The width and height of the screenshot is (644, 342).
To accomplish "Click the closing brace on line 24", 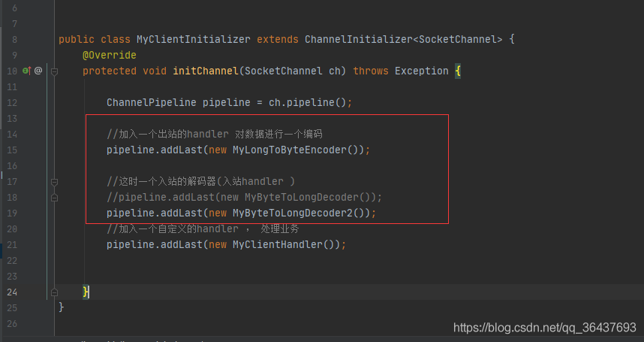I will click(x=86, y=292).
